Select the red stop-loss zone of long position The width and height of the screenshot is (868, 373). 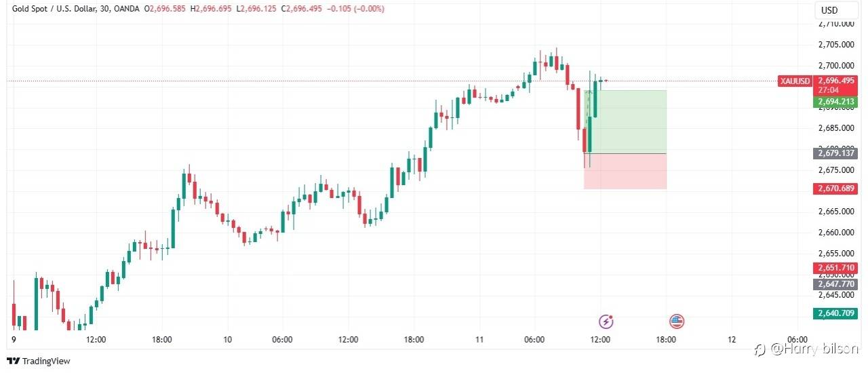[x=625, y=171]
